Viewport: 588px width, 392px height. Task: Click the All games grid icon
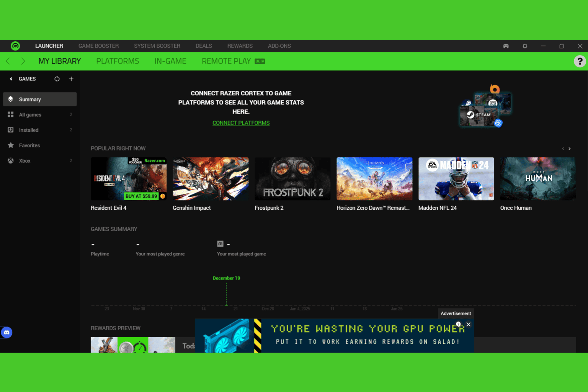pyautogui.click(x=11, y=114)
